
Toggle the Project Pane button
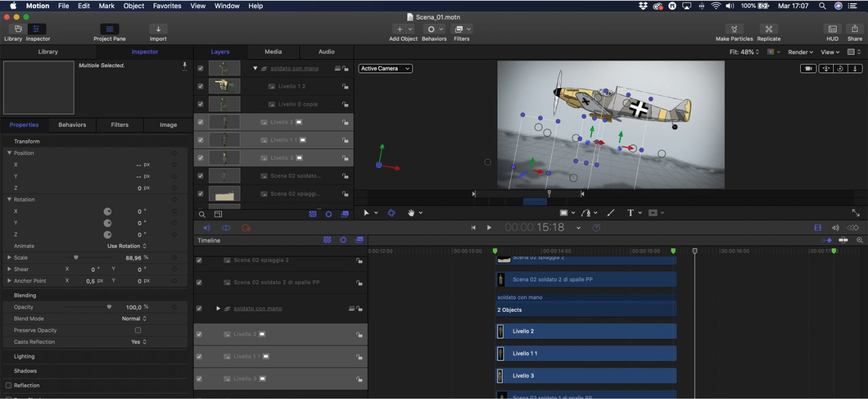pos(109,29)
